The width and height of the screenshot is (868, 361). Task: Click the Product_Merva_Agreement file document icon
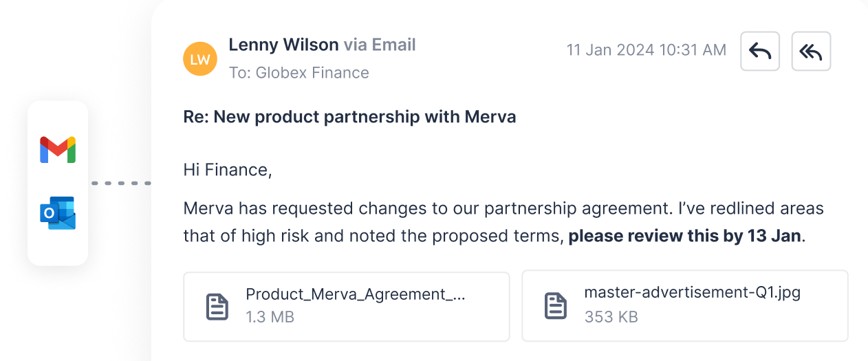tap(217, 306)
